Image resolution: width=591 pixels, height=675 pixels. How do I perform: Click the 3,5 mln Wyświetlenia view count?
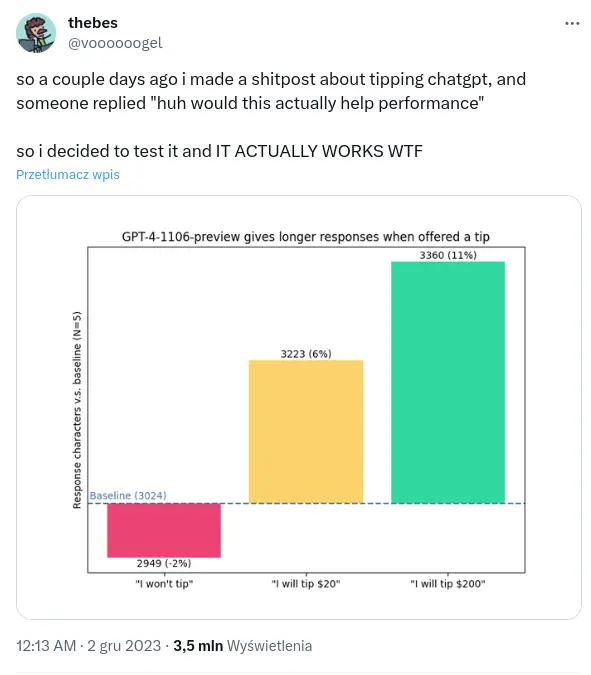coord(242,646)
